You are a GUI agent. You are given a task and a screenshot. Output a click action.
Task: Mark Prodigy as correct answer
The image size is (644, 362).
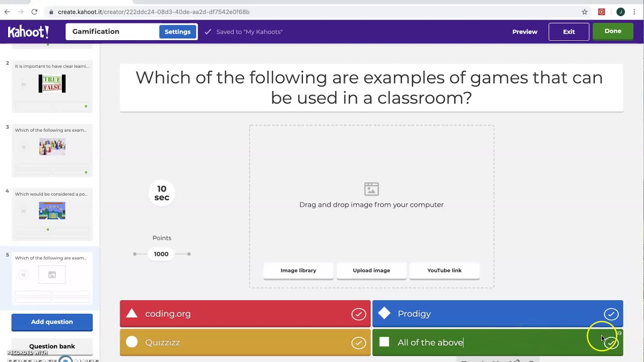(x=611, y=314)
